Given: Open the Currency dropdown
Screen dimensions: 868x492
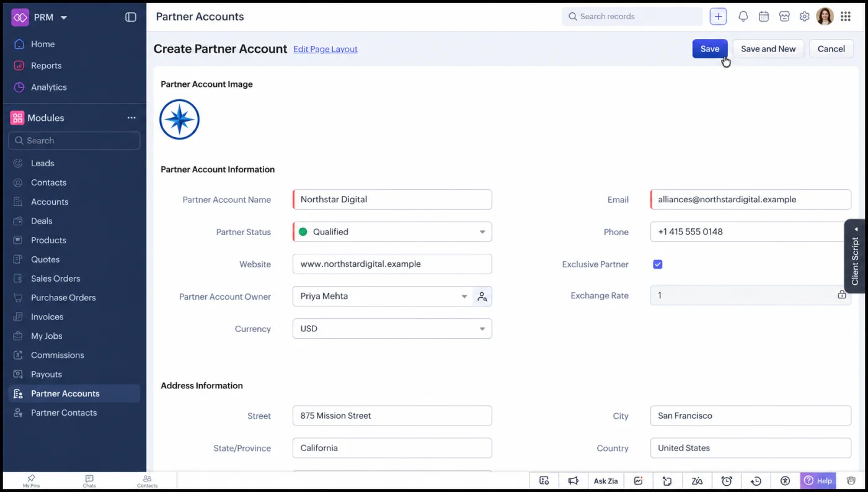Looking at the screenshot, I should (x=392, y=329).
